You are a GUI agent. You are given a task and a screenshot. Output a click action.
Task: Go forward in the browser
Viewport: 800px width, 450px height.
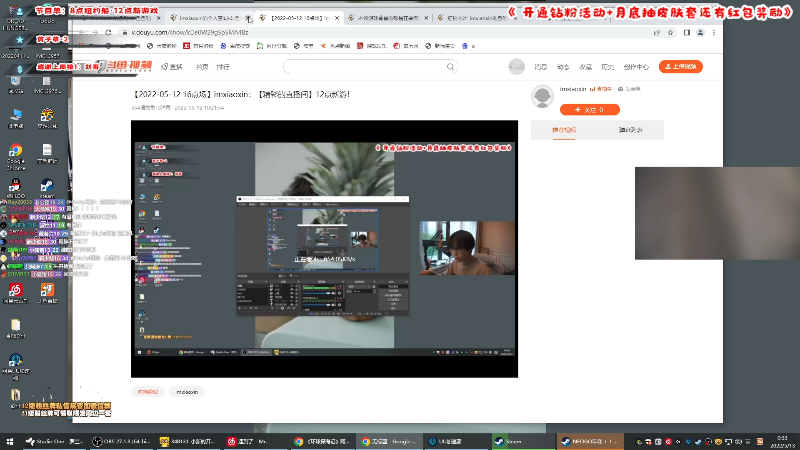tap(95, 32)
